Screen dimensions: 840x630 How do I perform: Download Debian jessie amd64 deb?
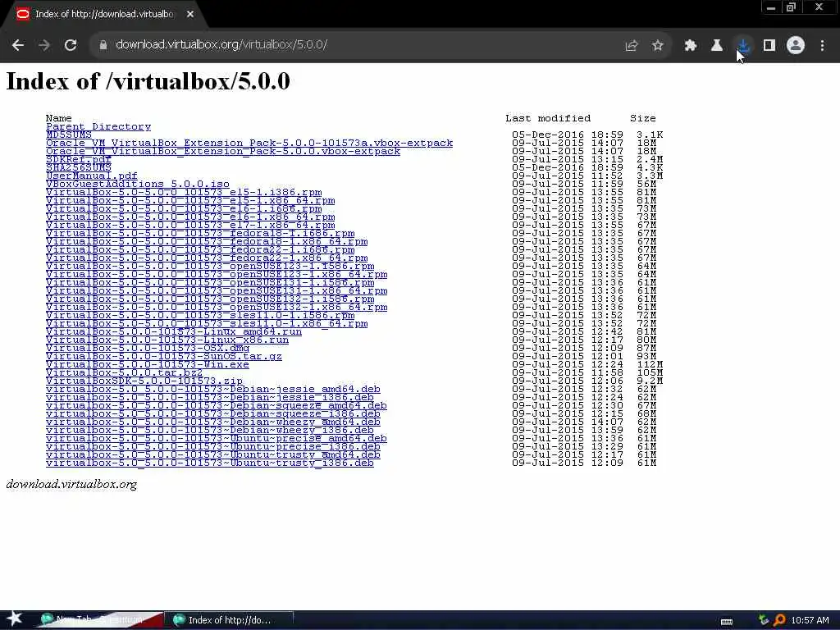tap(213, 390)
